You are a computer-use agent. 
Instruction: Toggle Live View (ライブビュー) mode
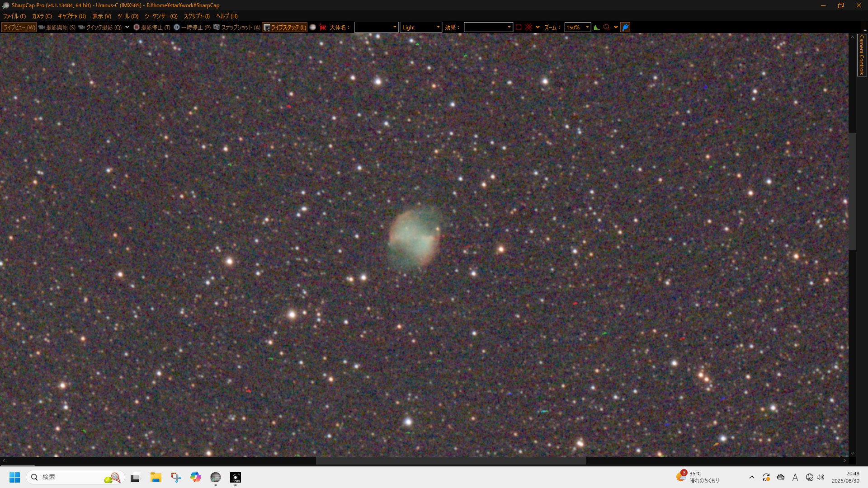click(x=19, y=27)
